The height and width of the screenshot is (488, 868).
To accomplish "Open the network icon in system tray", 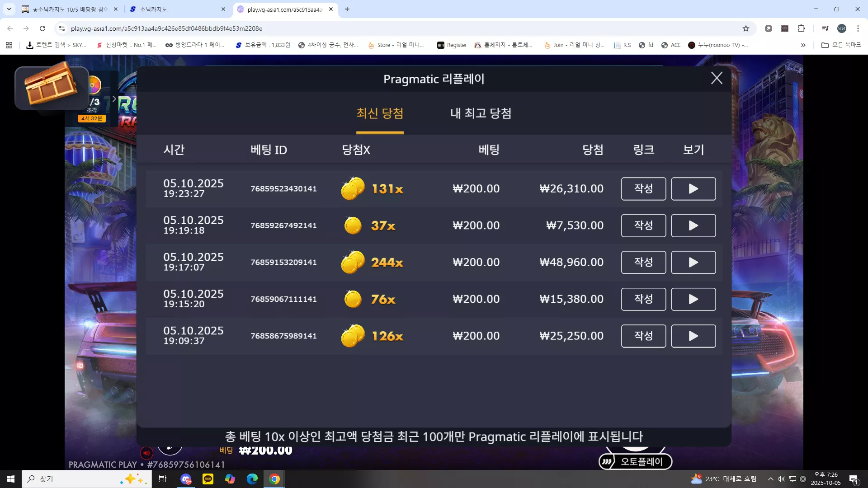I will (x=792, y=479).
